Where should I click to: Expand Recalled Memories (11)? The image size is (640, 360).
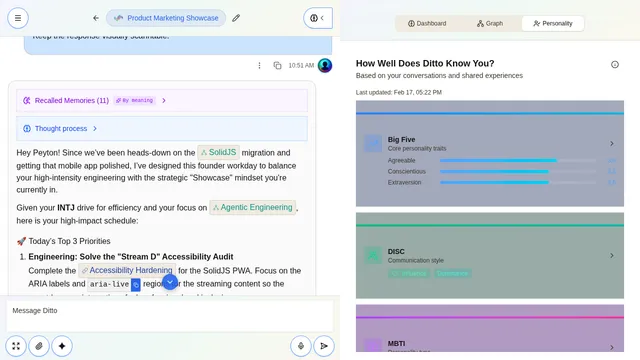(x=162, y=100)
